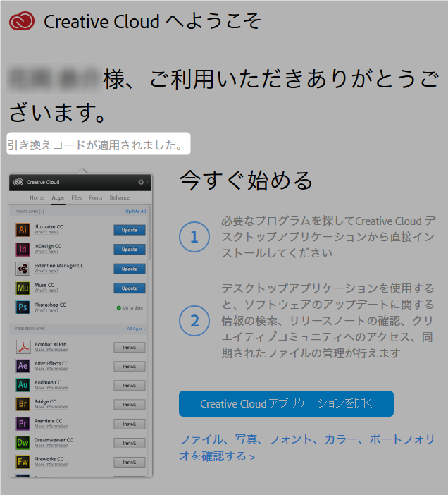Open More Information under Premiere CC

51,426
